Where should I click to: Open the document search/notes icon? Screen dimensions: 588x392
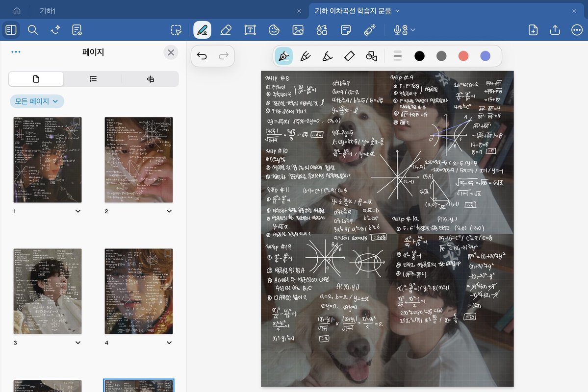[x=77, y=30]
